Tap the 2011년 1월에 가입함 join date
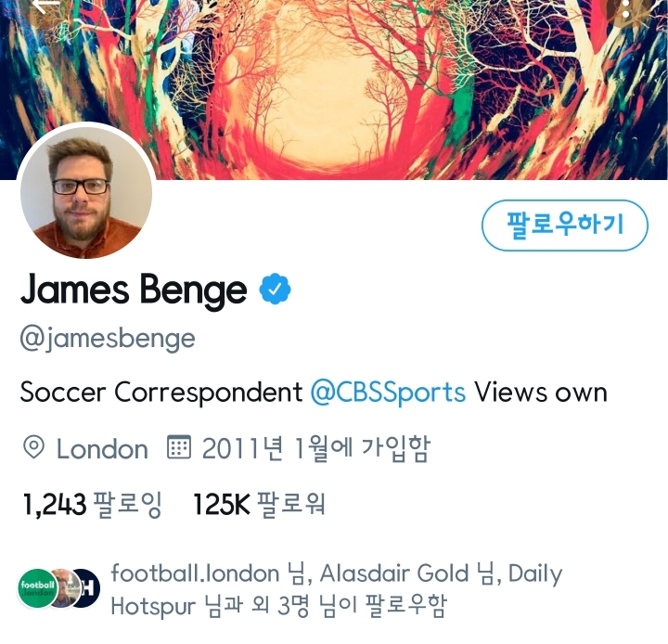 click(x=316, y=448)
